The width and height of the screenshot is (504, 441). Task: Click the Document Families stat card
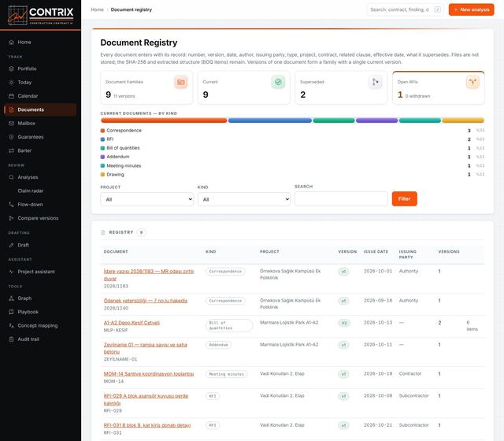point(146,87)
